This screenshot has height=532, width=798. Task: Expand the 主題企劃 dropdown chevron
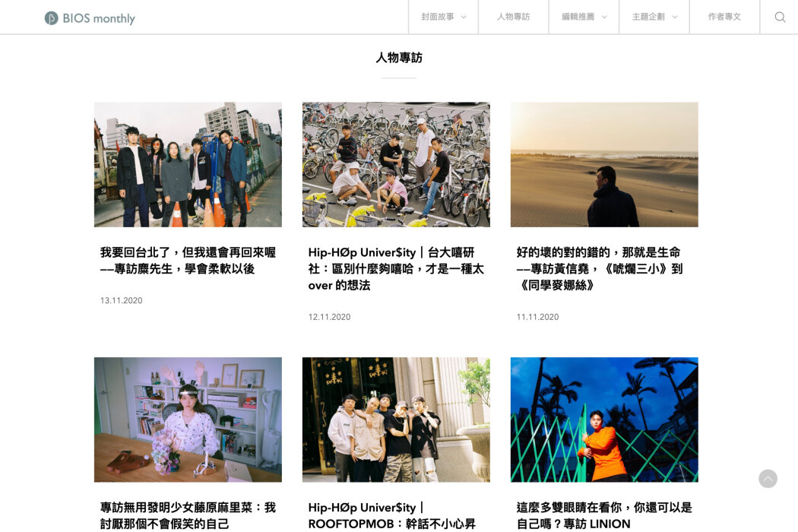675,17
